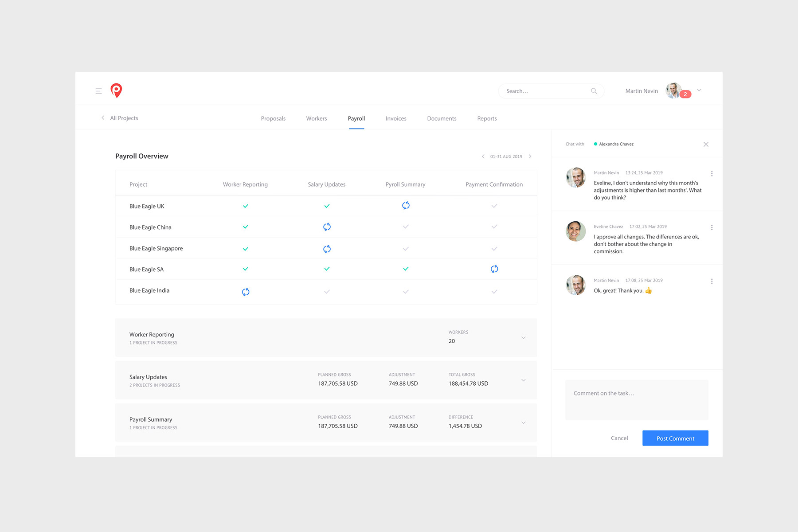798x532 pixels.
Task: Click Eveline Chavez's chat avatar
Action: tap(575, 231)
